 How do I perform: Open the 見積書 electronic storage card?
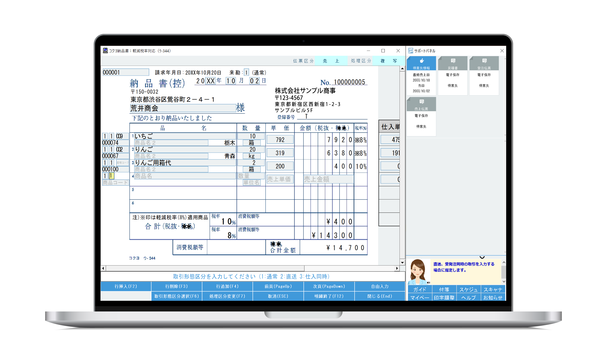[x=452, y=75]
